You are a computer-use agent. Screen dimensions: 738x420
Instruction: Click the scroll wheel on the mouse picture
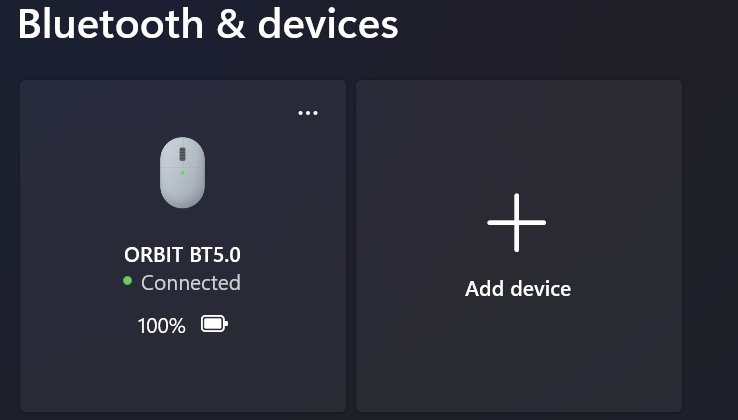tap(183, 154)
